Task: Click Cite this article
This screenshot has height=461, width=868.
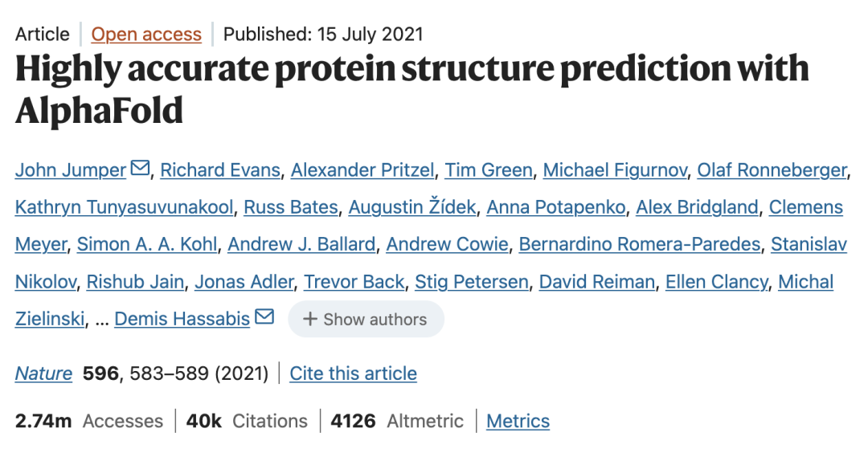Action: pos(354,373)
